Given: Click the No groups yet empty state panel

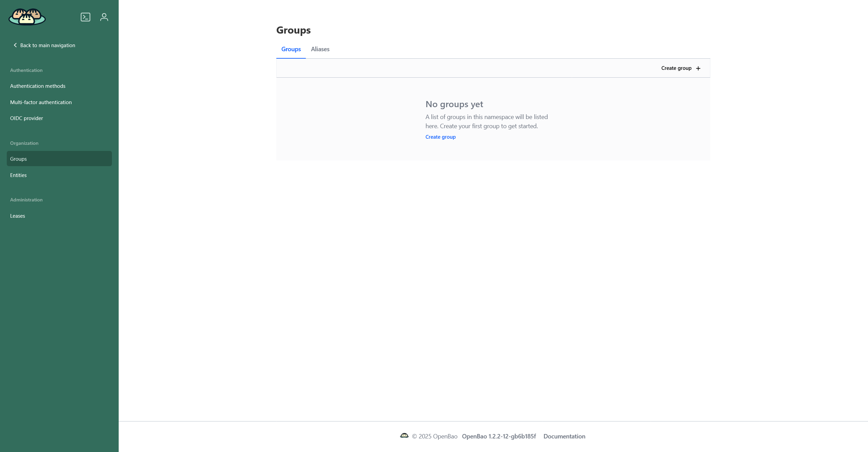Looking at the screenshot, I should pos(493,119).
